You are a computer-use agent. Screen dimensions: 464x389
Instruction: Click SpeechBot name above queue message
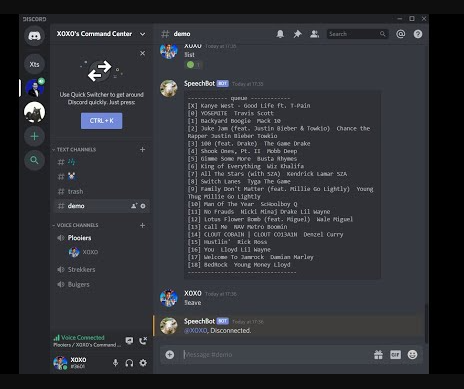[x=199, y=83]
